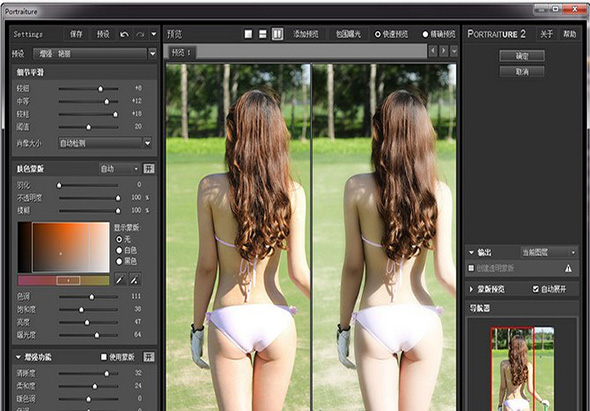Select vertical split preview layout icon
Screen dimensions: 590x411
277,34
